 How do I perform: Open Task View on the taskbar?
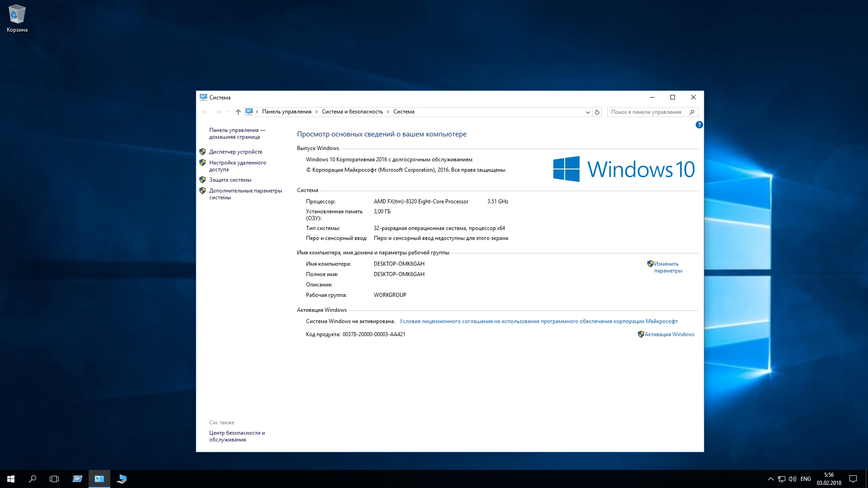pyautogui.click(x=54, y=479)
